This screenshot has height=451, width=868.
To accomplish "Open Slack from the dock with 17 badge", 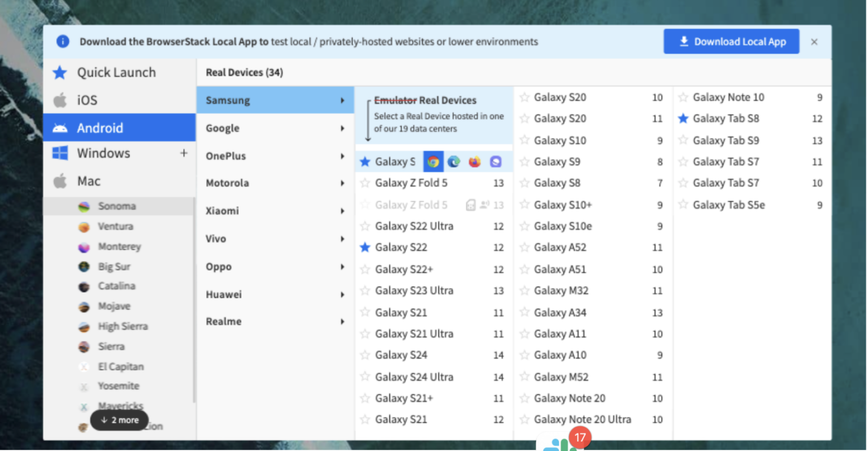I will coord(561,443).
